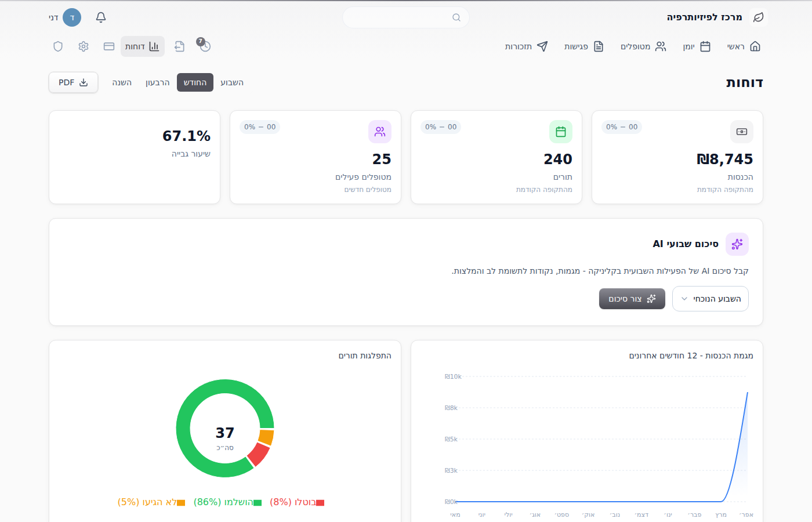Open the shield security icon

[x=58, y=46]
